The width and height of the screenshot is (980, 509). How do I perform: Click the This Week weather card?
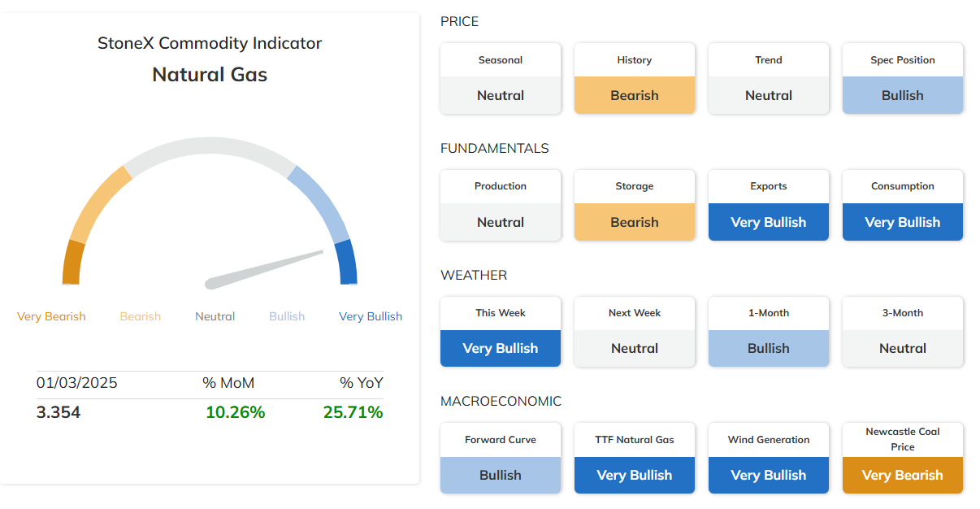pos(501,332)
